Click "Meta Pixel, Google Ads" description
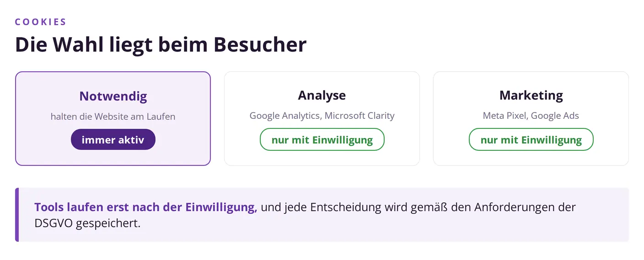 point(531,116)
